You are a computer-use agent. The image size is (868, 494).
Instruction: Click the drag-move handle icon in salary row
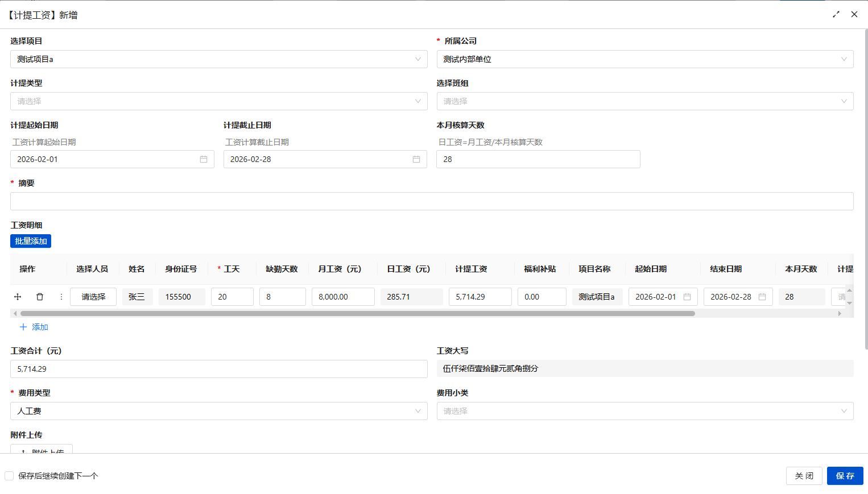coord(18,297)
